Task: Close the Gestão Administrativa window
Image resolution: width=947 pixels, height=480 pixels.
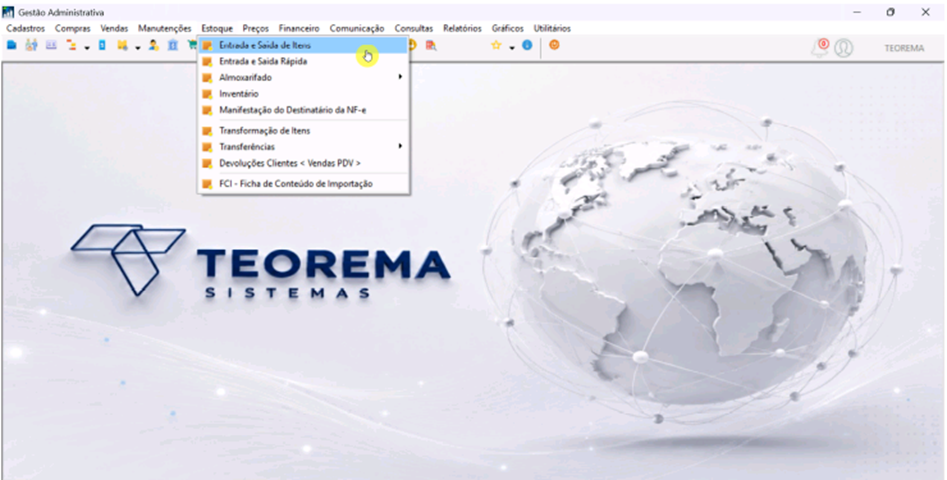Action: 925,12
